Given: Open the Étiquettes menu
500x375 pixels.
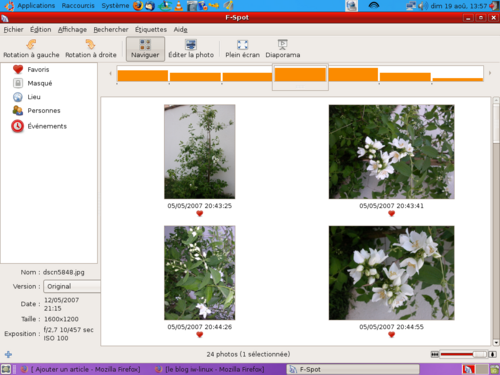Looking at the screenshot, I should click(151, 30).
